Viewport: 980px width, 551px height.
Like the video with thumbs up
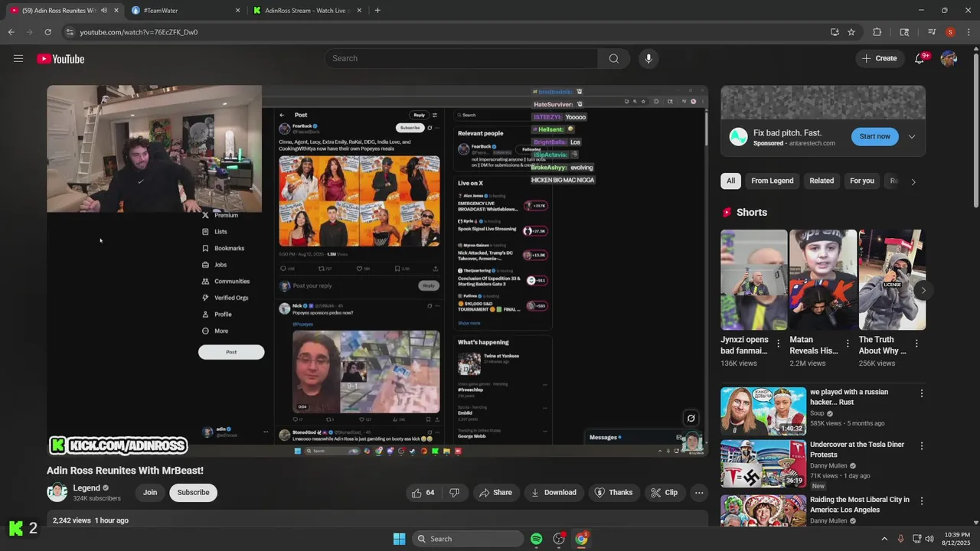[423, 493]
